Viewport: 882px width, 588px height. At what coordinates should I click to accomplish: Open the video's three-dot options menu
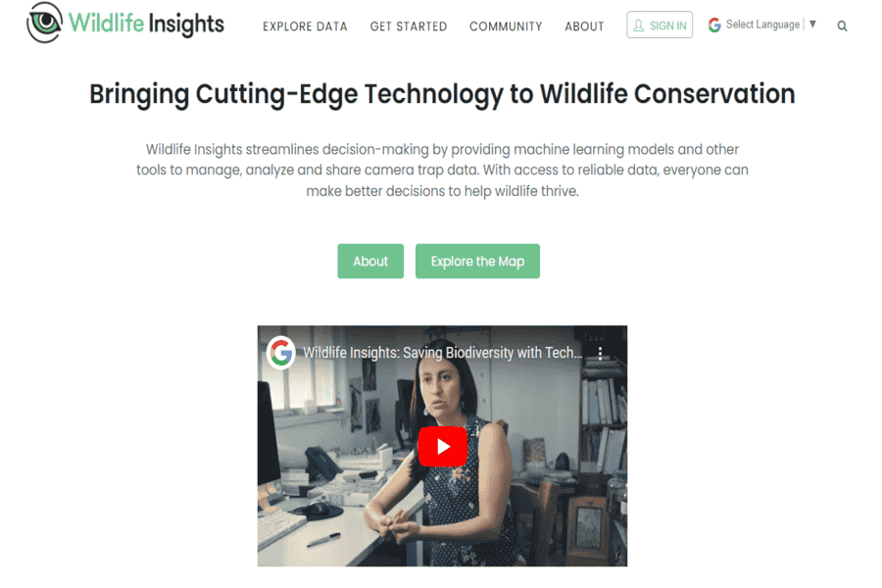pos(600,354)
